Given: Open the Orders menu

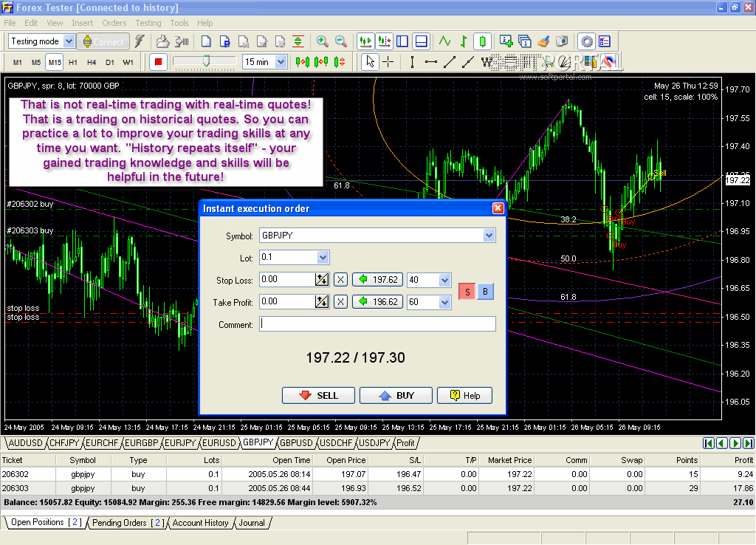Looking at the screenshot, I should click(114, 23).
